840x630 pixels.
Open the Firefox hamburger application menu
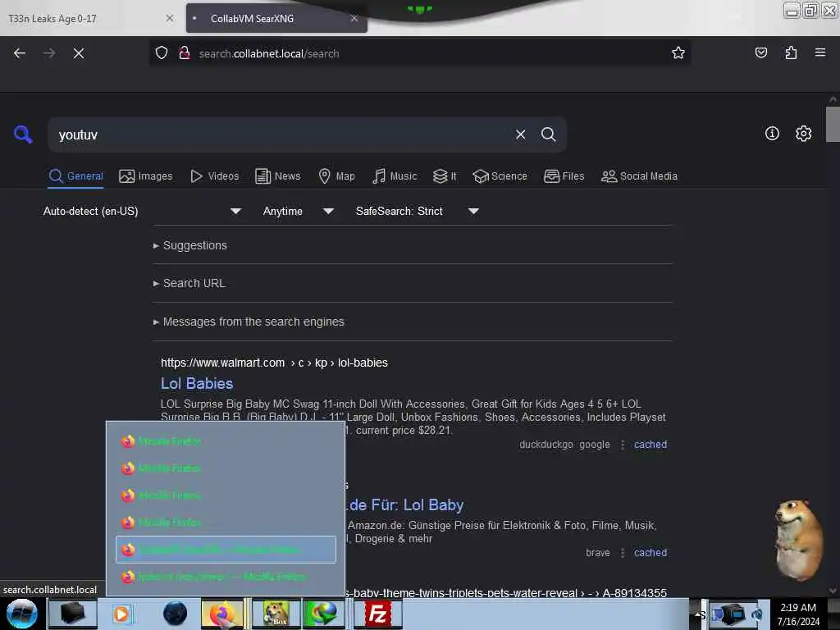coord(819,53)
